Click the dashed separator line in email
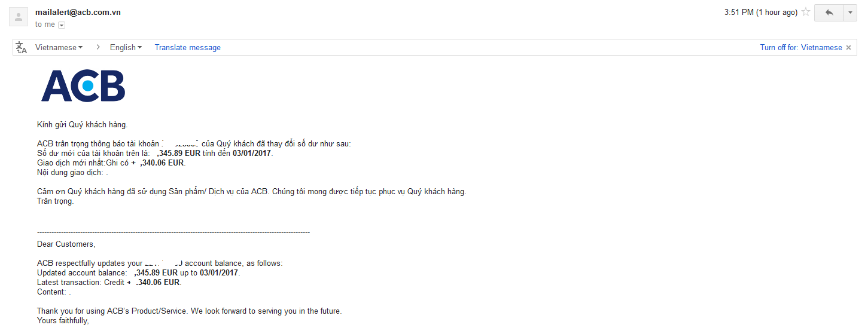This screenshot has height=334, width=868. 173,232
